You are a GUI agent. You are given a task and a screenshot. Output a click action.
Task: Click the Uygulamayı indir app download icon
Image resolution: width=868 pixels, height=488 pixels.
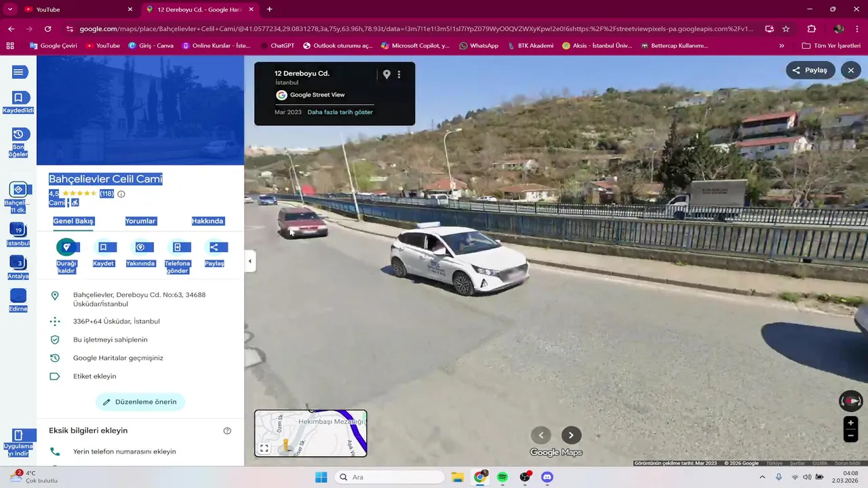(x=18, y=435)
